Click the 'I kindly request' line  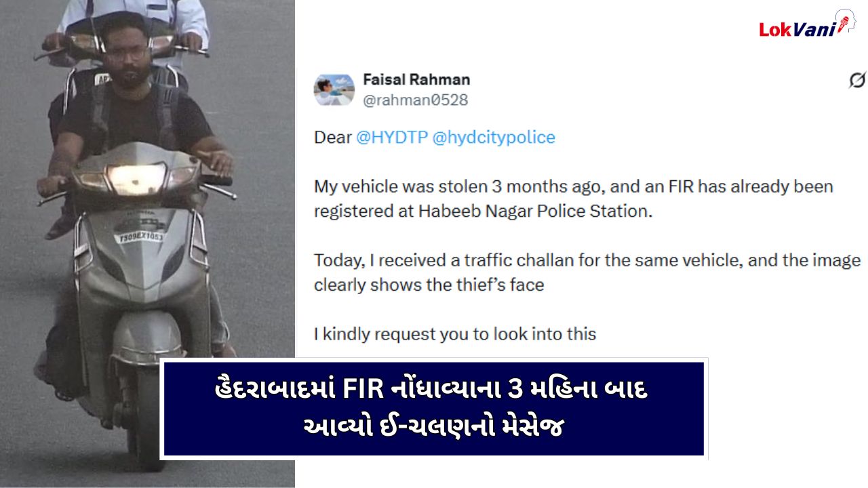455,333
